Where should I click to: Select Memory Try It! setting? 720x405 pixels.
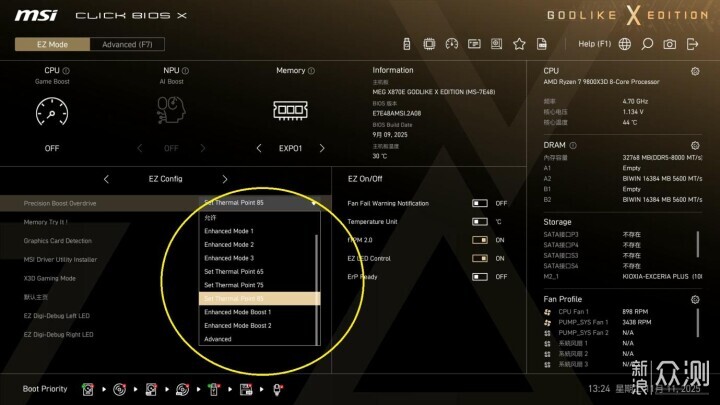[x=45, y=222]
